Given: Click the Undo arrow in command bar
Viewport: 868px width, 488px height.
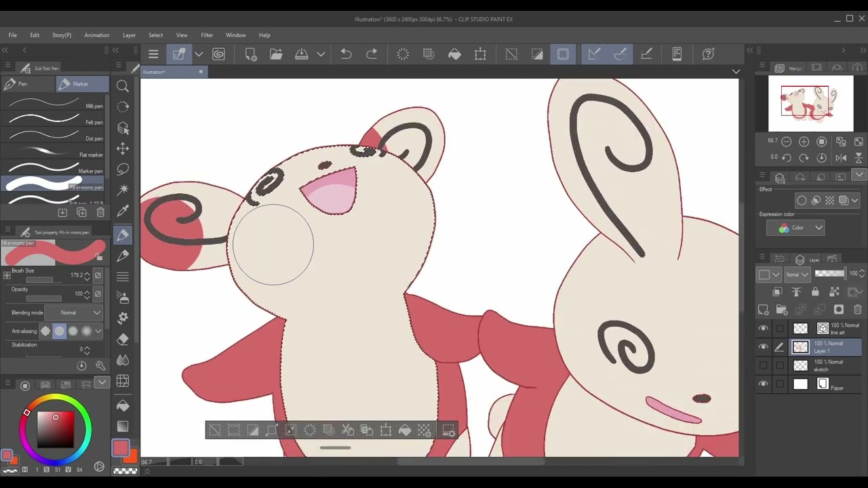Looking at the screenshot, I should pos(346,54).
